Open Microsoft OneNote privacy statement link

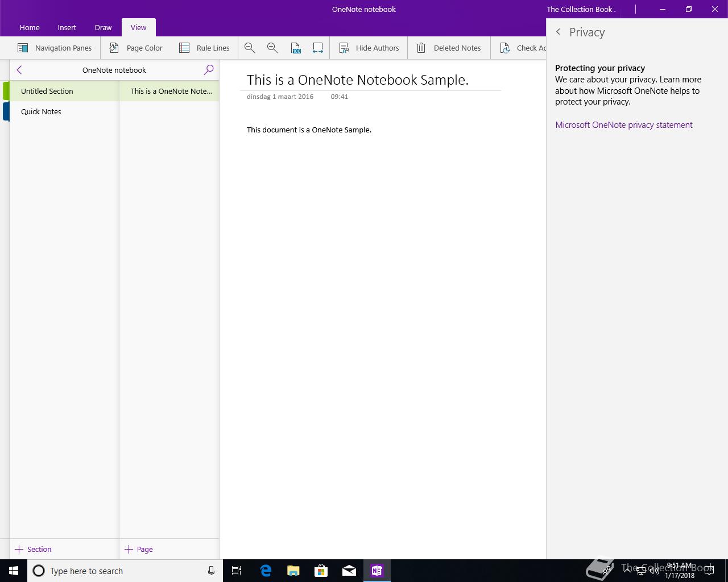(x=624, y=125)
